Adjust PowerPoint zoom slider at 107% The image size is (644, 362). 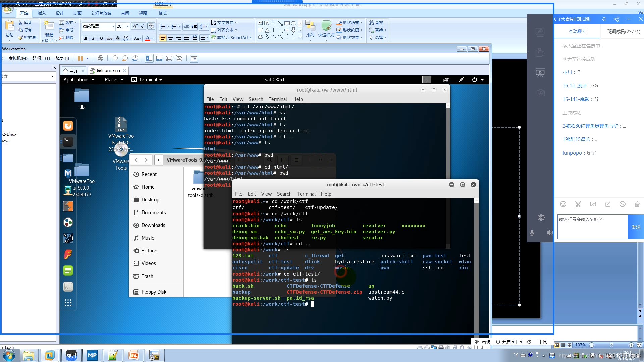pyautogui.click(x=611, y=345)
